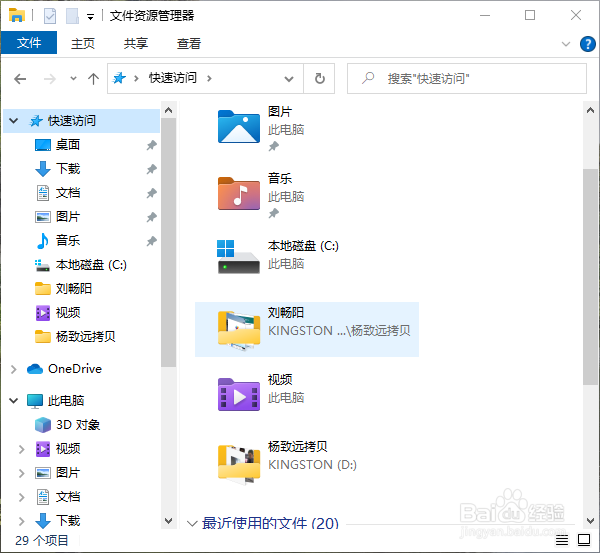This screenshot has height=553, width=600.
Task: Select the 杨致远拷贝 folder thumbnail in main pane
Action: [239, 463]
